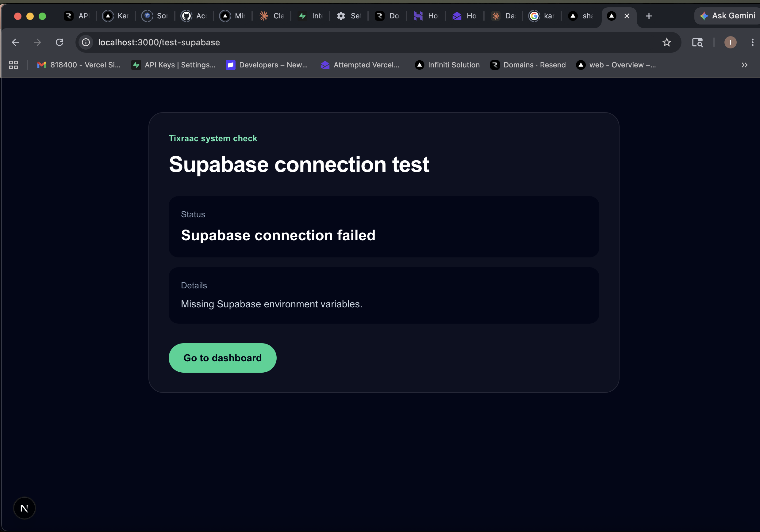Click the browser back arrow

tap(15, 42)
